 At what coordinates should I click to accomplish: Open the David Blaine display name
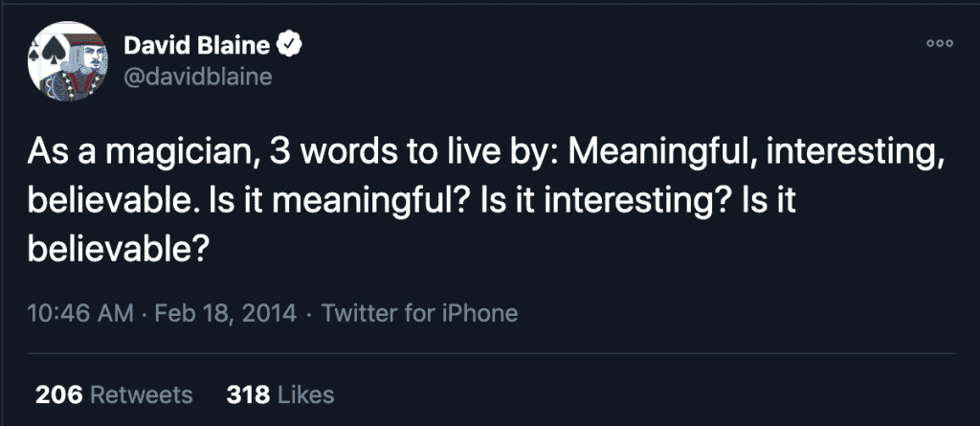[x=197, y=44]
